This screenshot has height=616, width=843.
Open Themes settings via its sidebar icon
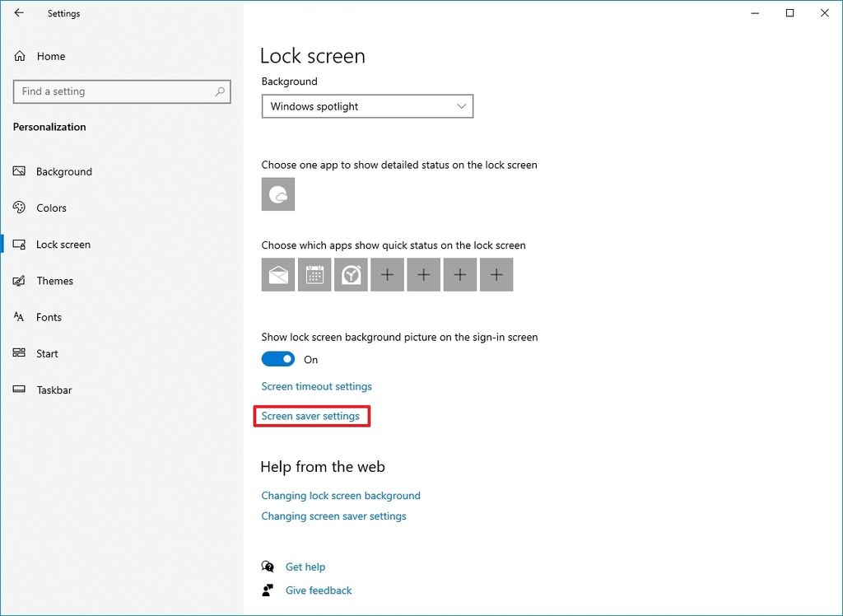point(19,281)
